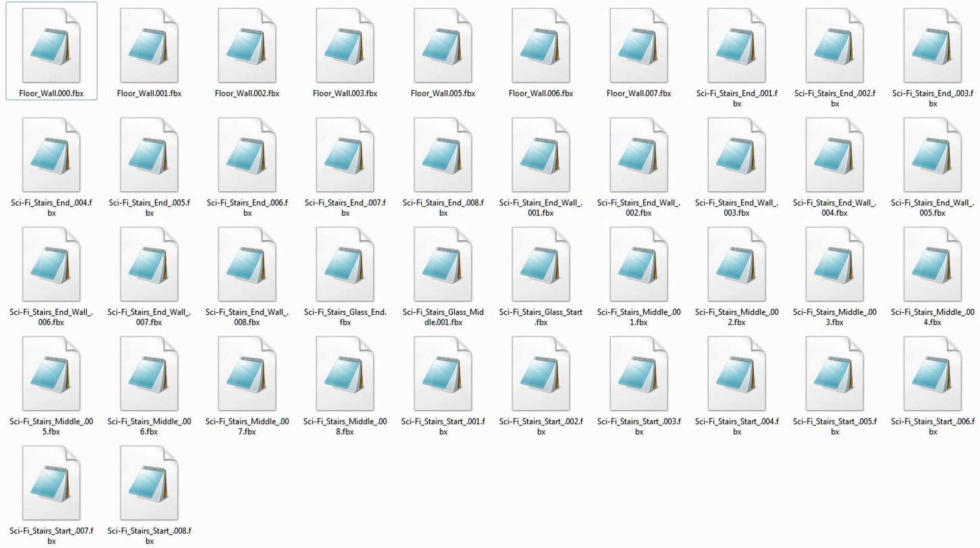Select the Sci-Fi_Stairs_Start_.003.fbx file icon
The image size is (980, 548).
tap(639, 373)
